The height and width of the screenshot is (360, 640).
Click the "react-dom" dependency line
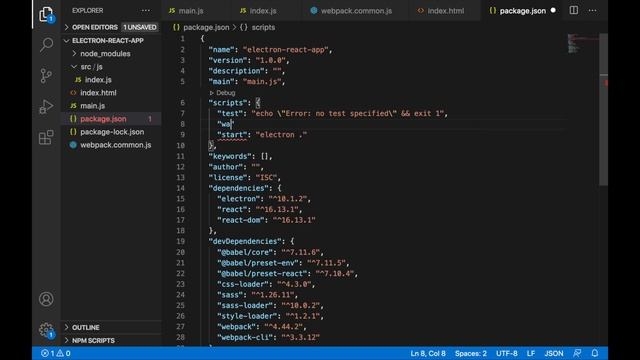(x=266, y=220)
